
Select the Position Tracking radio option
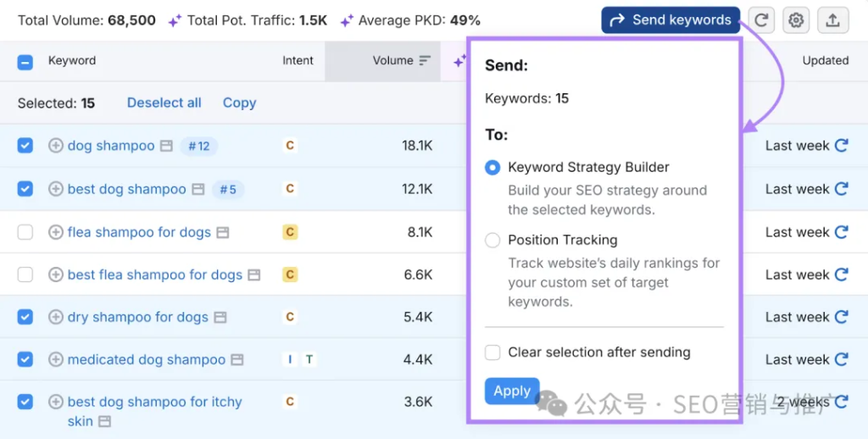pyautogui.click(x=492, y=241)
